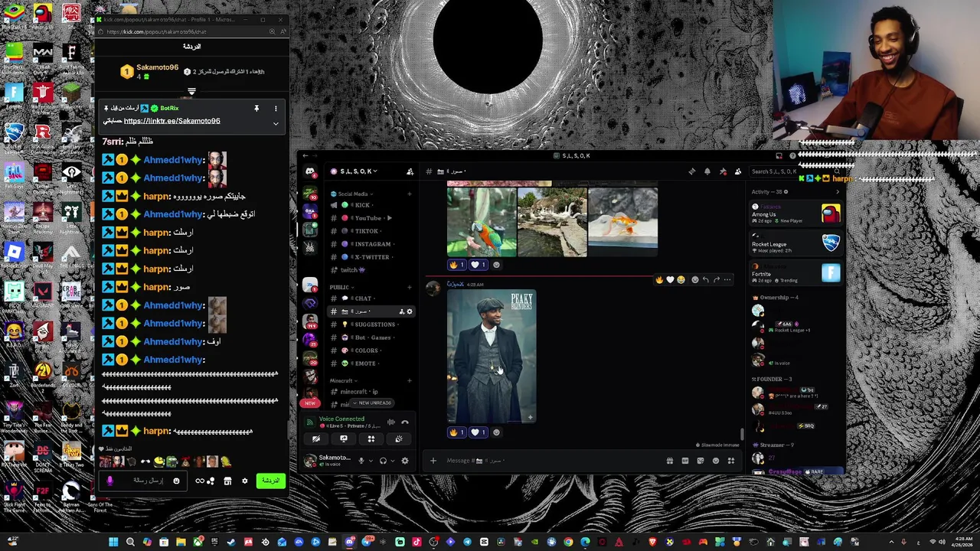The image size is (980, 551).
Task: Click create invite icon on selected صور channel
Action: tap(402, 311)
